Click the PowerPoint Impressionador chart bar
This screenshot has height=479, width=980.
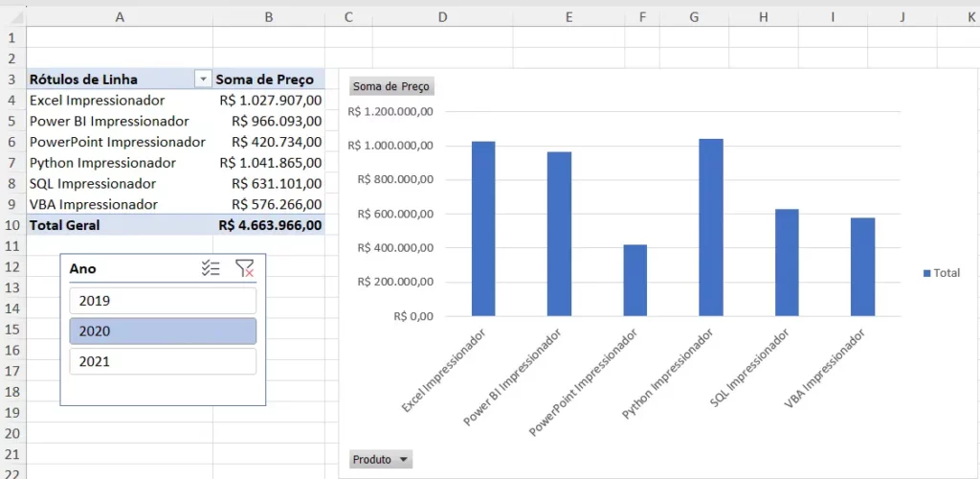click(x=635, y=280)
